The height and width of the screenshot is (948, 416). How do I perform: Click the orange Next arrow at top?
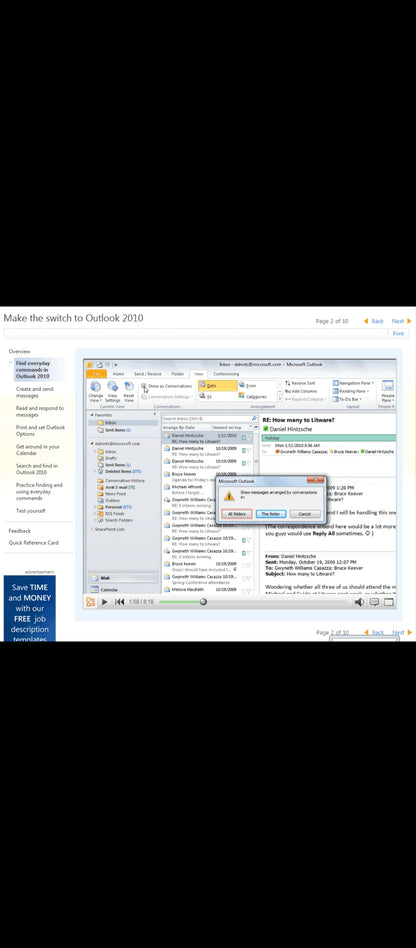click(x=409, y=321)
